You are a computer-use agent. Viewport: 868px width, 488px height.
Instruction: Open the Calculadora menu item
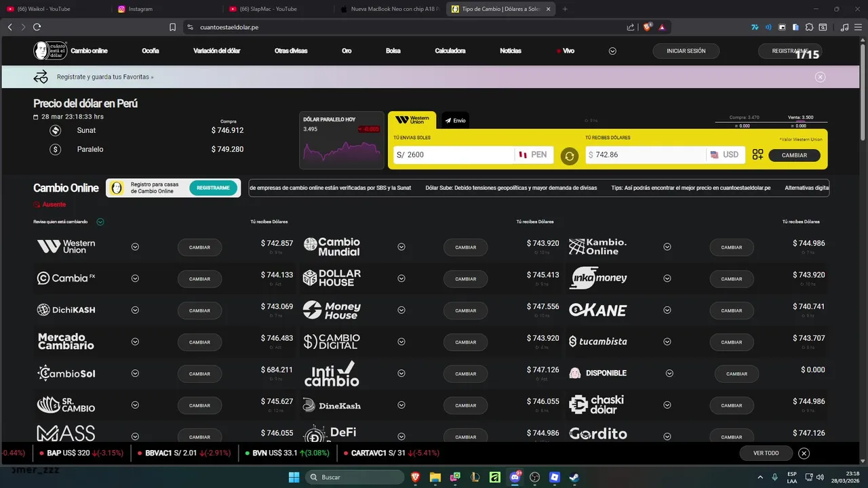[450, 51]
